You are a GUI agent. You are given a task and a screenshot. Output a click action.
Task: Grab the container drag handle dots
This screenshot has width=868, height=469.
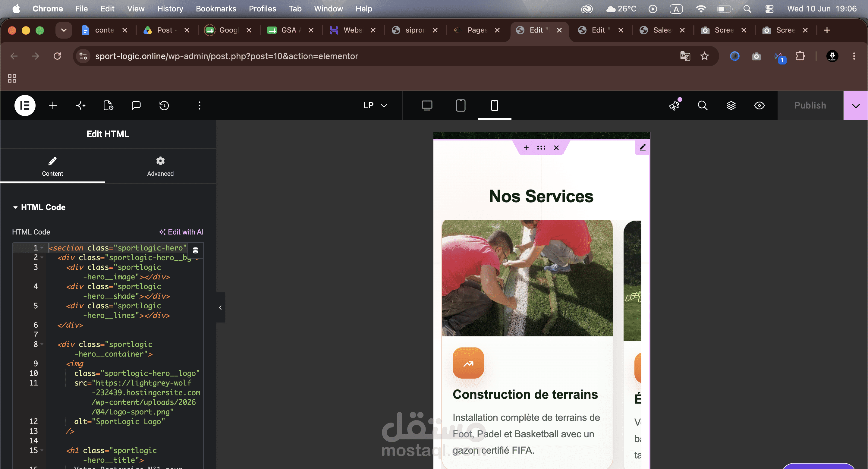(x=541, y=148)
